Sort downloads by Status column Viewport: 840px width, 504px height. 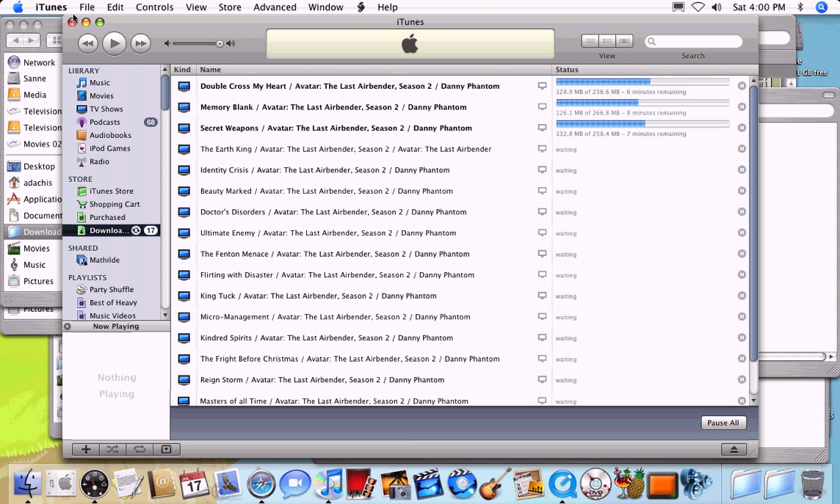coord(651,70)
